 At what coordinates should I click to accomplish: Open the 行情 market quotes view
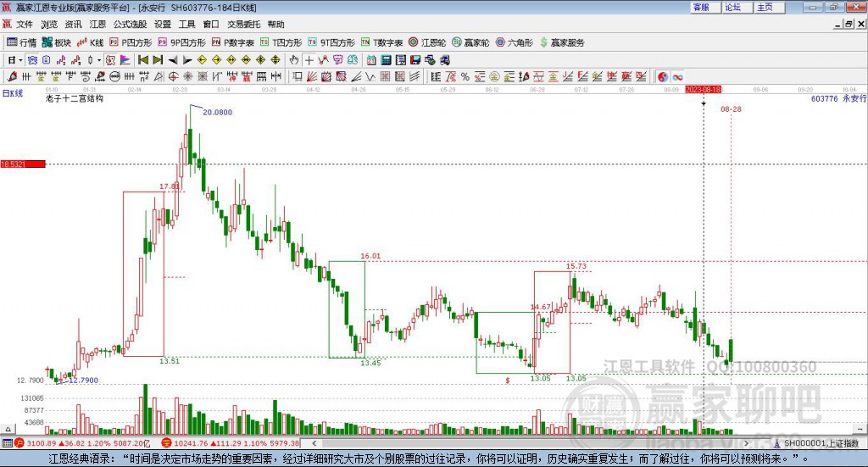coord(21,42)
